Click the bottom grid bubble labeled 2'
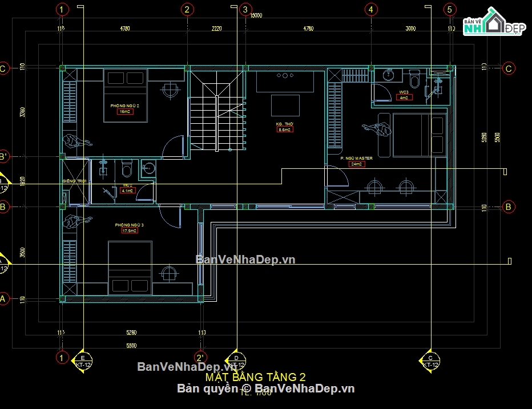Image resolution: width=532 pixels, height=409 pixels. (x=200, y=358)
